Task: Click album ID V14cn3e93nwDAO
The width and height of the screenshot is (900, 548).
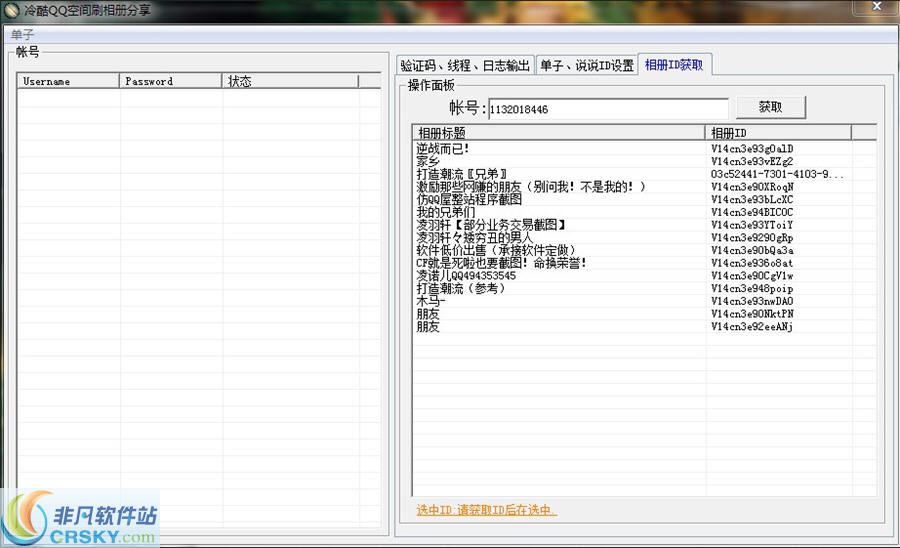Action: 752,301
